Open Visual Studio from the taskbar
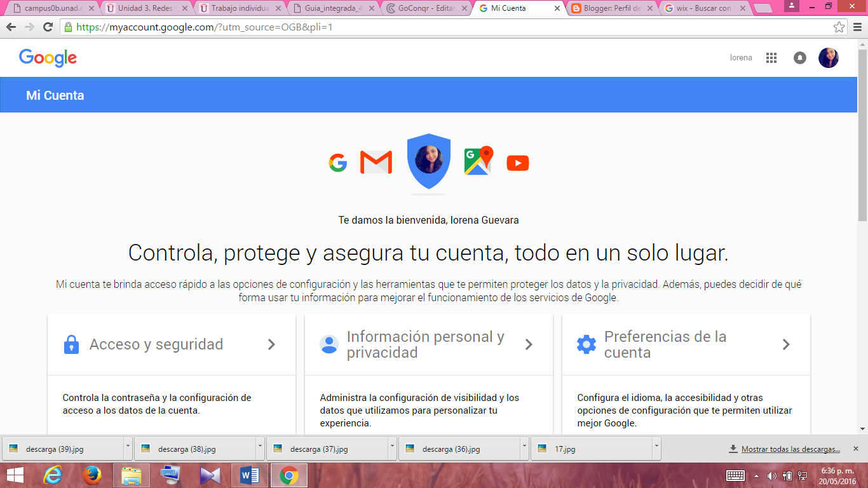This screenshot has width=868, height=488. click(x=210, y=475)
